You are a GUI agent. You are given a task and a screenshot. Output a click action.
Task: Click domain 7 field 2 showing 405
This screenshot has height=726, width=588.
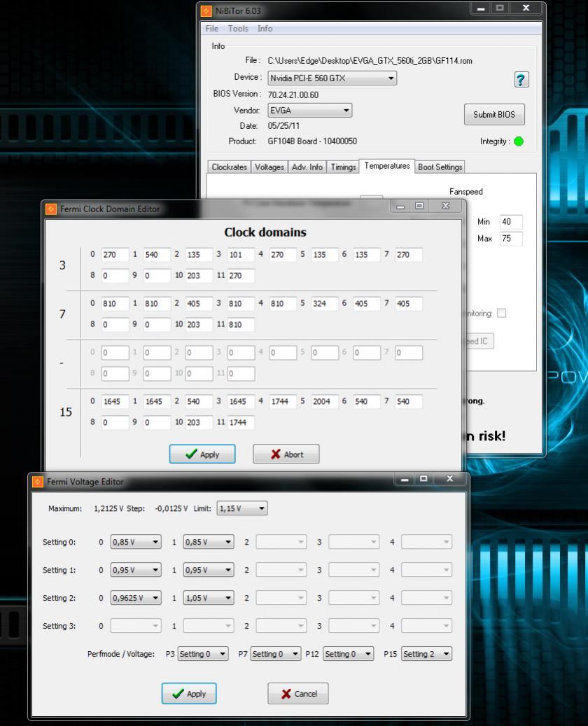tap(199, 304)
